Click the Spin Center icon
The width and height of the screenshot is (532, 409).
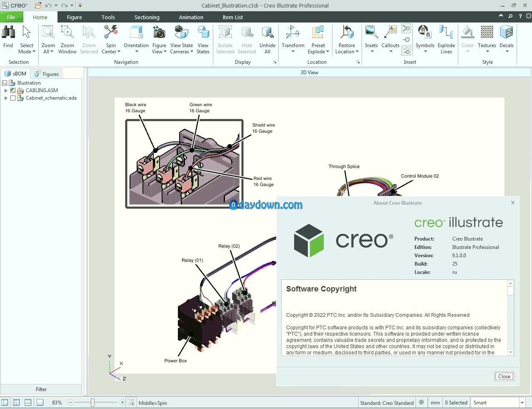point(111,32)
